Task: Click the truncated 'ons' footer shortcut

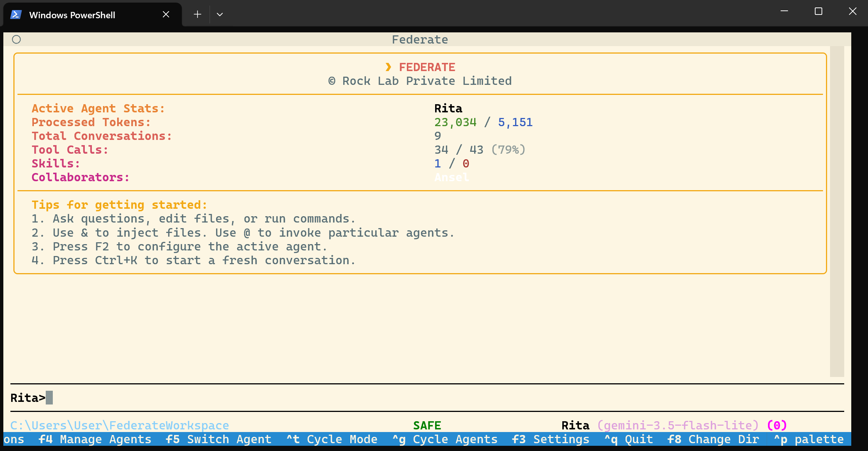Action: coord(14,439)
